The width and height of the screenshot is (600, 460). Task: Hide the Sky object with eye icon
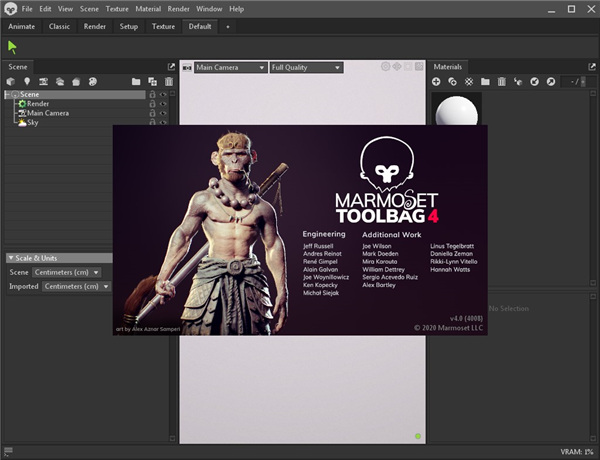tap(163, 123)
